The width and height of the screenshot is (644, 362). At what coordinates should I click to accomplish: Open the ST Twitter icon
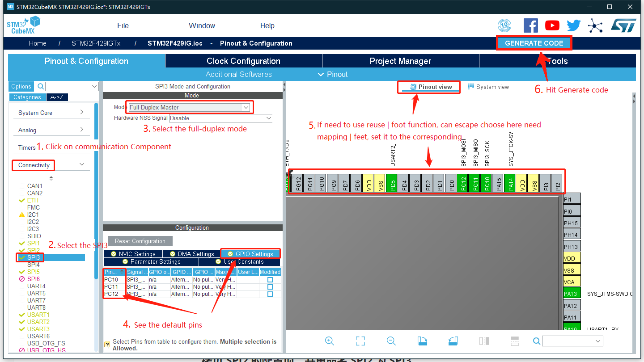(574, 25)
